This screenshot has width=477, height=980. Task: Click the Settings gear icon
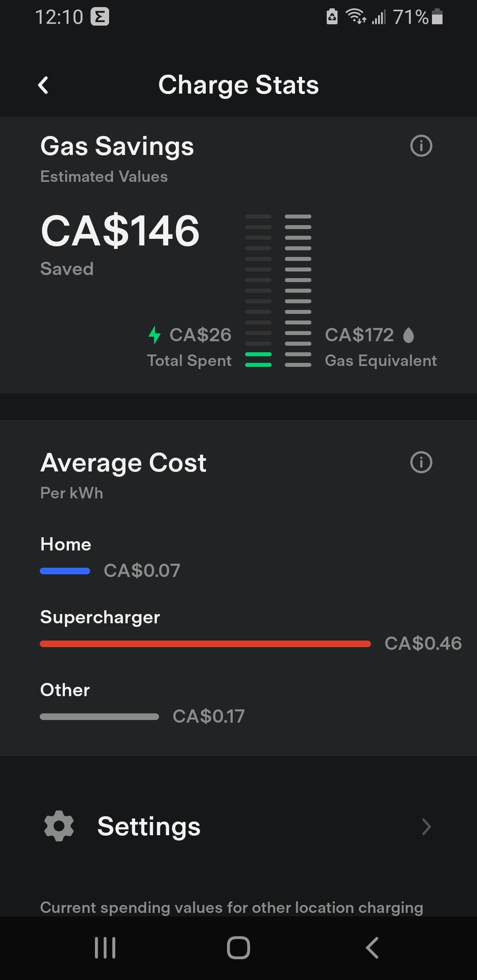tap(59, 826)
